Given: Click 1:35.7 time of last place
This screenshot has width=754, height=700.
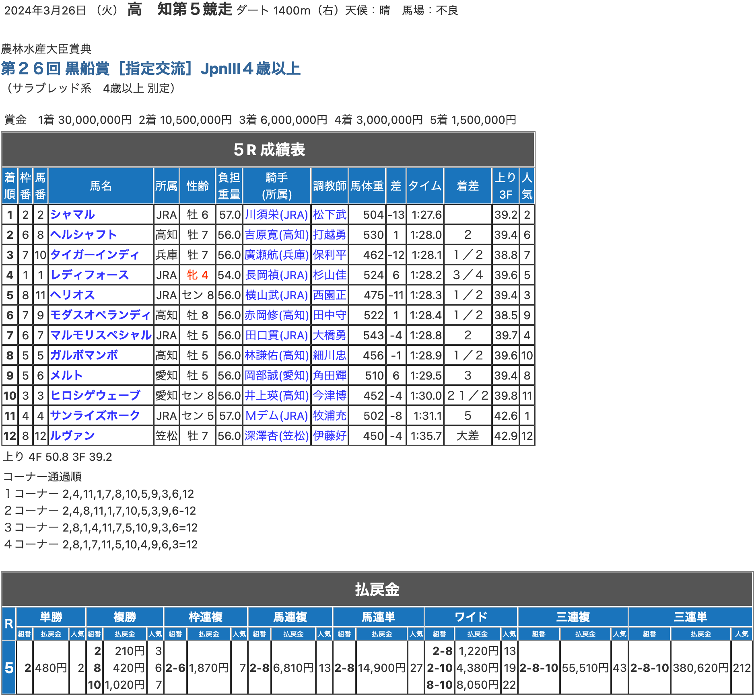Looking at the screenshot, I should [426, 436].
